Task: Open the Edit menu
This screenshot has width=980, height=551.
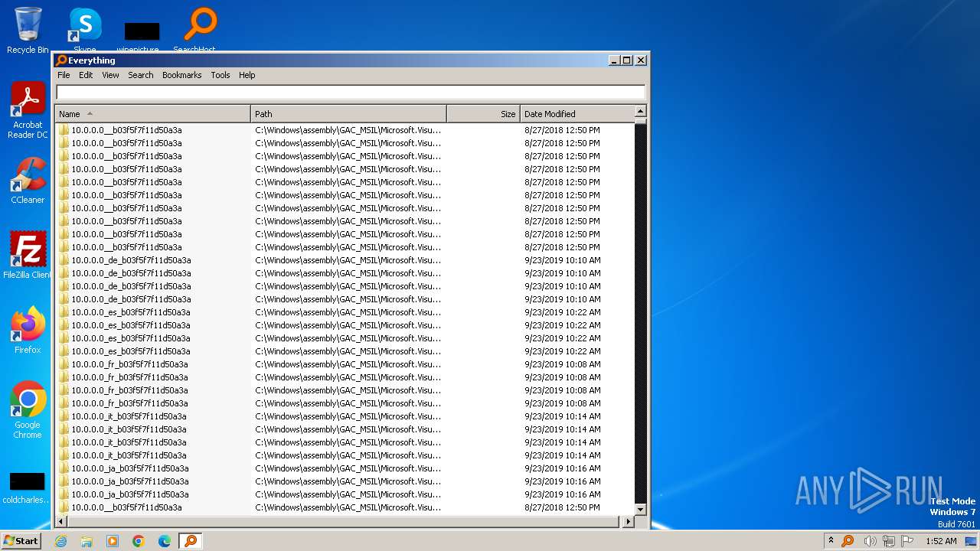Action: click(86, 75)
